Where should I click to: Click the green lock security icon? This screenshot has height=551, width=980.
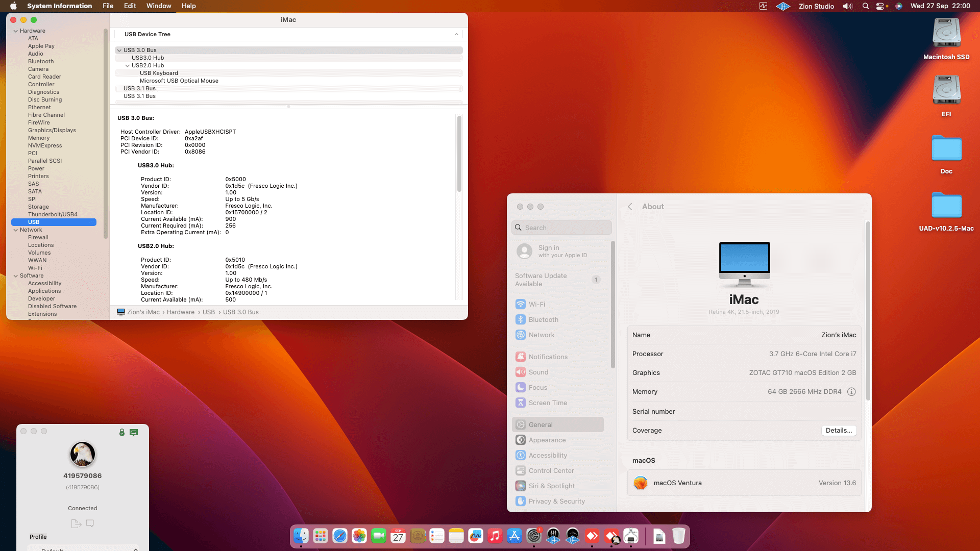(122, 432)
